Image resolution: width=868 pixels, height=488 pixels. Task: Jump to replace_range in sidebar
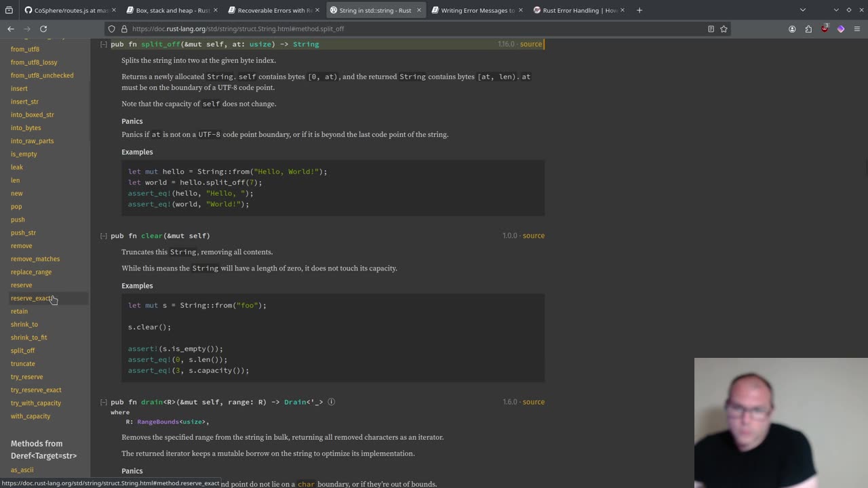click(31, 272)
